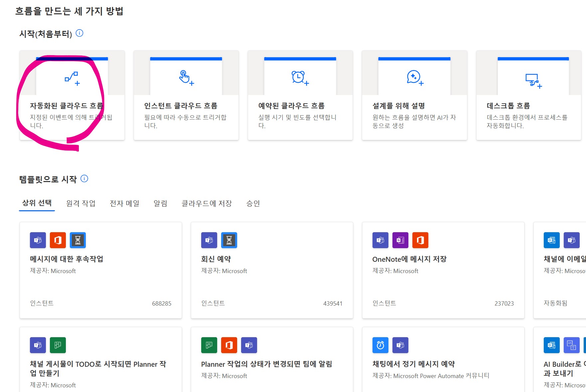Click the Teams icon in 채팅에서 정기 메시지 예약 card
This screenshot has height=392, width=586.
click(x=400, y=345)
